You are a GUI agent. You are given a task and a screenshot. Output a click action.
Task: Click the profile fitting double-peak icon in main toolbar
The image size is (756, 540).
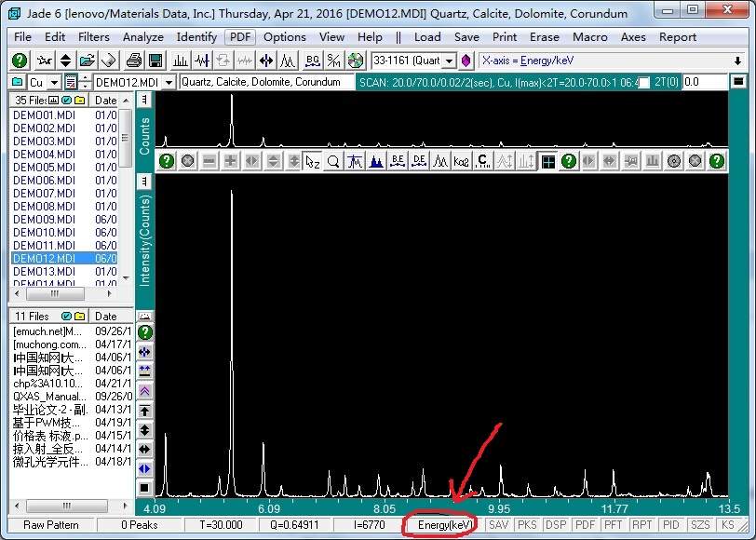pos(288,61)
